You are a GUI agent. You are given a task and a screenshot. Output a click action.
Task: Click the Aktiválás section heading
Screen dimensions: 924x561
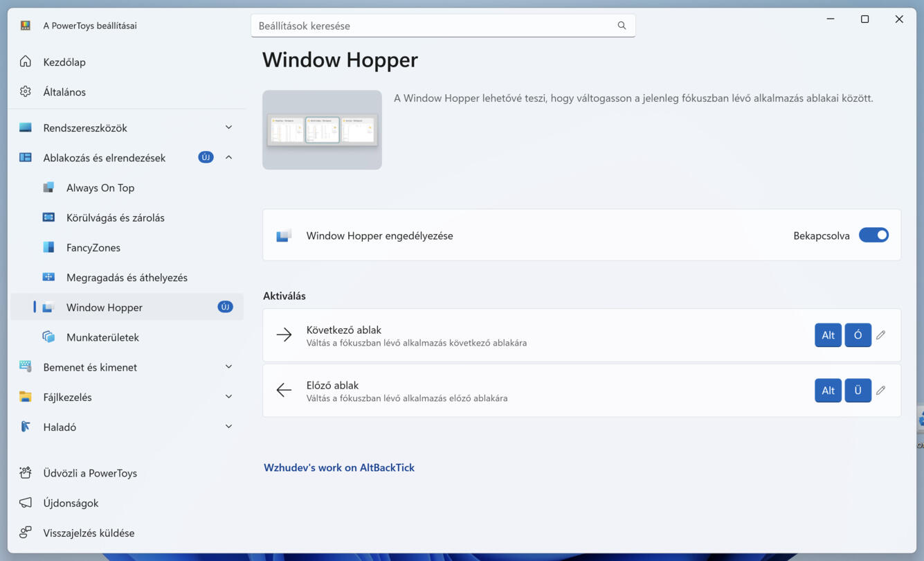[x=284, y=296]
